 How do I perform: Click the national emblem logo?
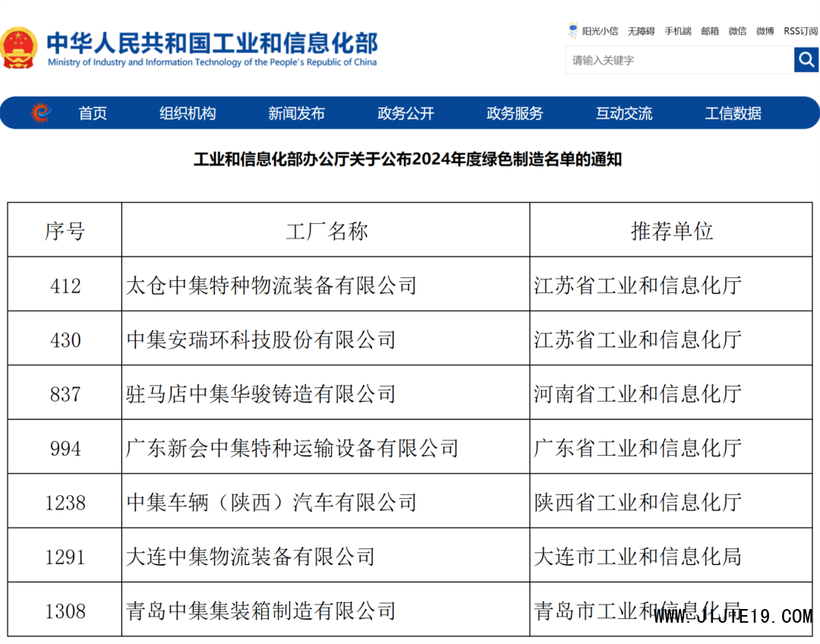point(19,48)
